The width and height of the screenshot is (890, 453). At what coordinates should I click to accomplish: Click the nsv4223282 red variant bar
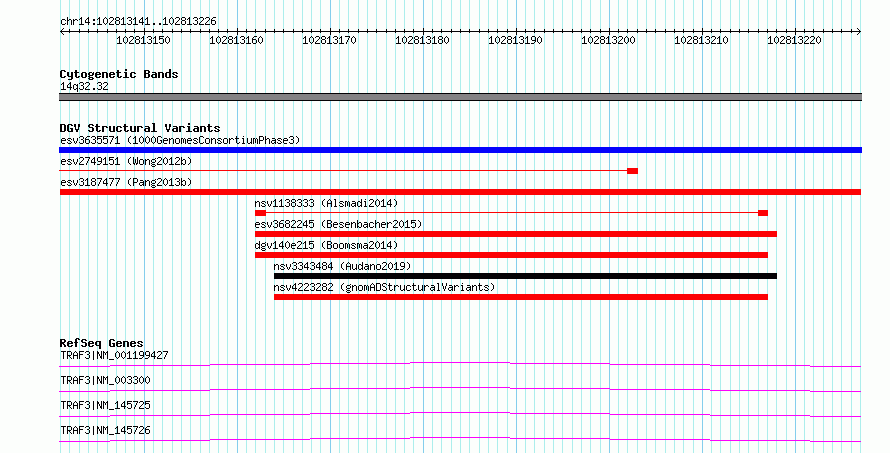(x=521, y=297)
